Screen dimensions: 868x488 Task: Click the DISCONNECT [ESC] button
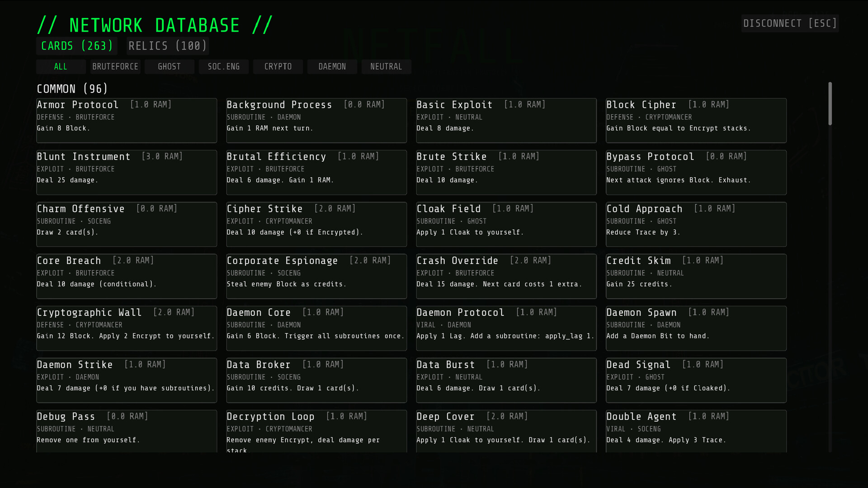tap(790, 23)
